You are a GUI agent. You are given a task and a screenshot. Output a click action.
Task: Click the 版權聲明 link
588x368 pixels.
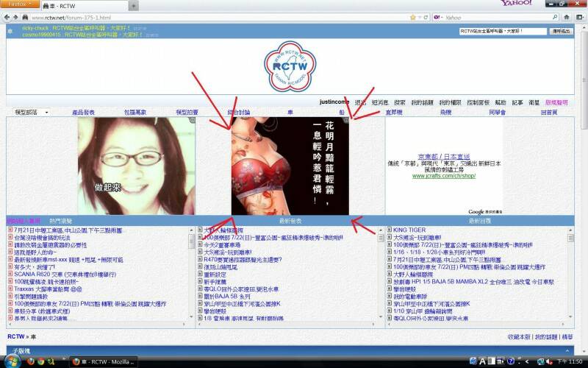(x=556, y=102)
